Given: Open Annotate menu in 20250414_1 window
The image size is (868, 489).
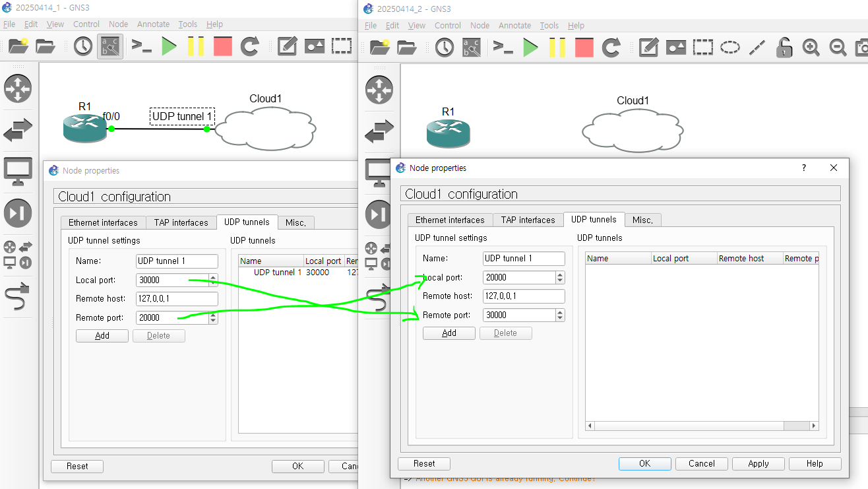Looking at the screenshot, I should 154,24.
